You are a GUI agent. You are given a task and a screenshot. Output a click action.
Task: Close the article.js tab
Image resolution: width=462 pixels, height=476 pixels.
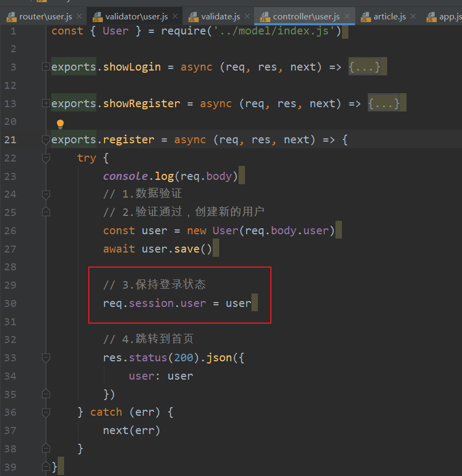413,16
